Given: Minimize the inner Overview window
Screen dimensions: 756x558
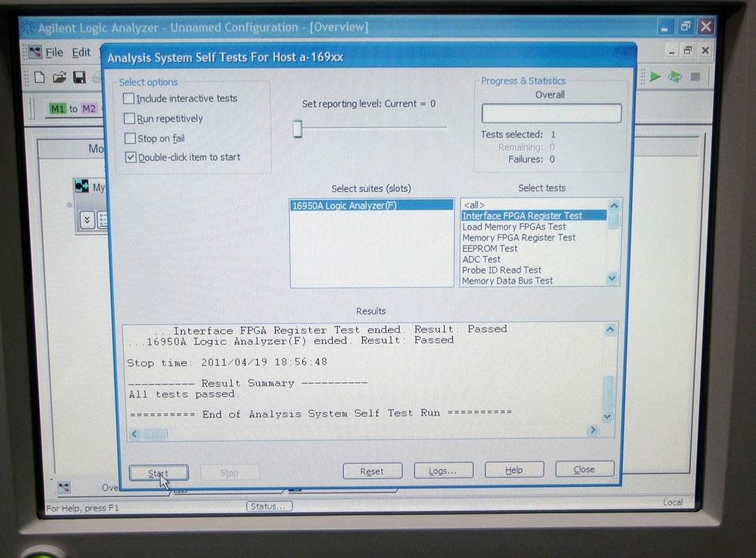Looking at the screenshot, I should 671,51.
